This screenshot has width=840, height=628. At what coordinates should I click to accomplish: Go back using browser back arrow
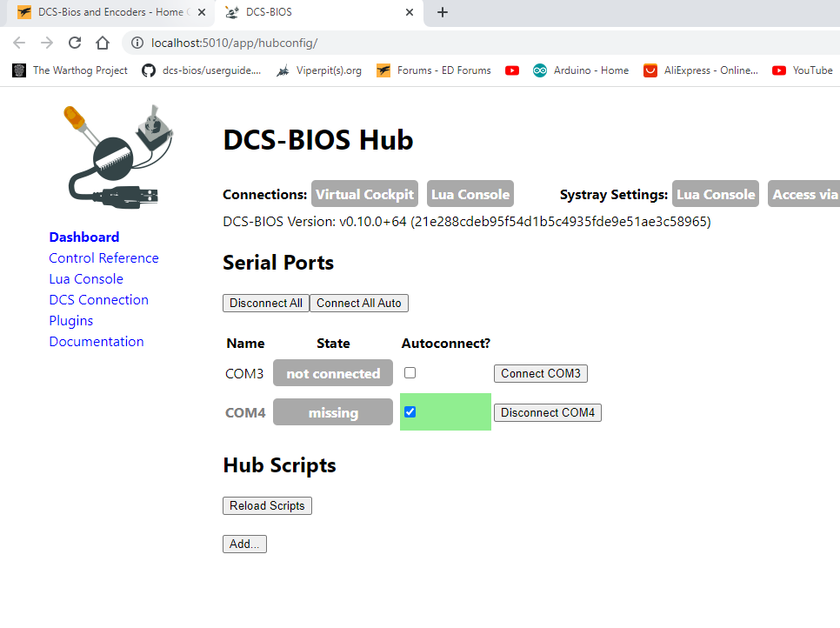[19, 43]
